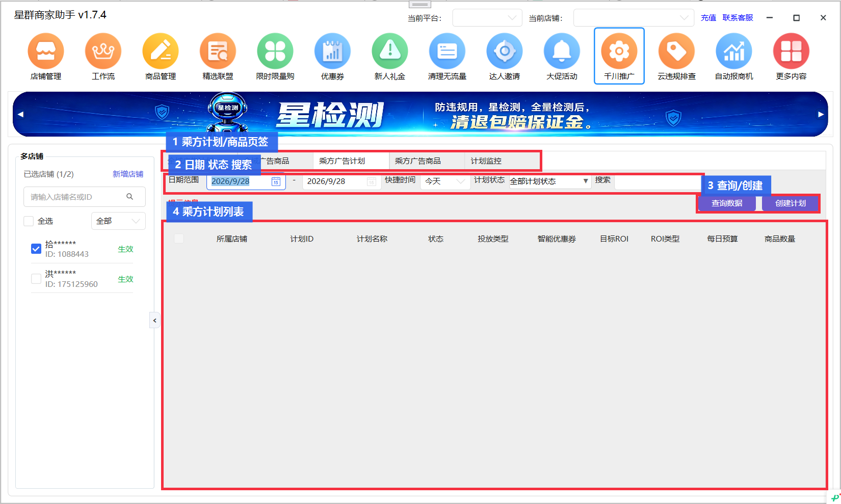Click the 查询数据 button
This screenshot has width=841, height=504.
coord(727,203)
